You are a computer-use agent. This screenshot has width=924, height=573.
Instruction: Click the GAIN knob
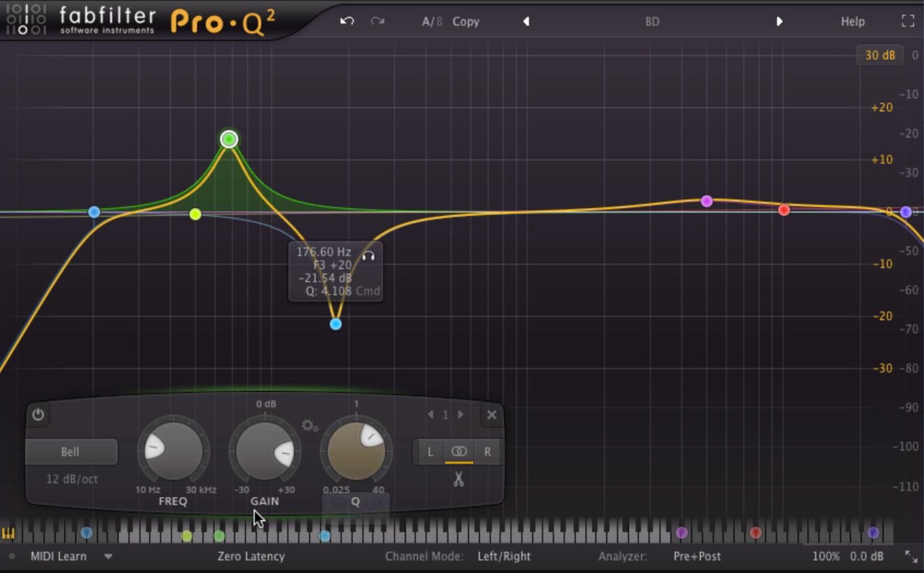265,451
